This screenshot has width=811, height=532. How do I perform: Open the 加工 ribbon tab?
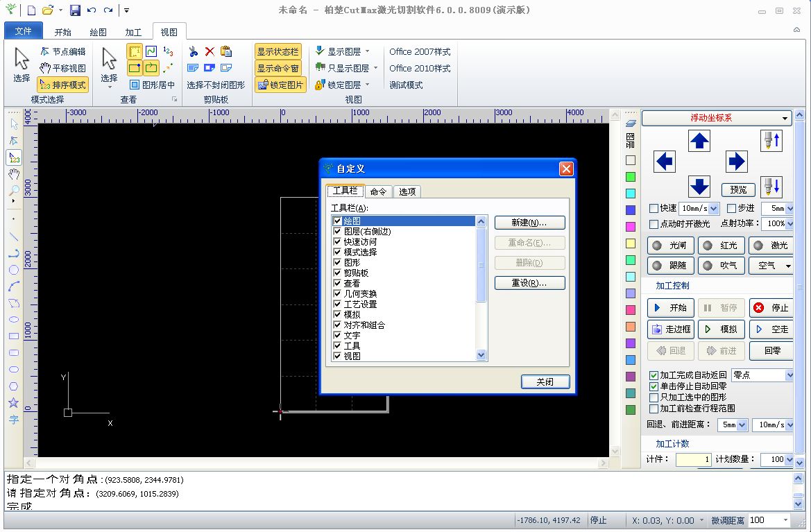[133, 31]
